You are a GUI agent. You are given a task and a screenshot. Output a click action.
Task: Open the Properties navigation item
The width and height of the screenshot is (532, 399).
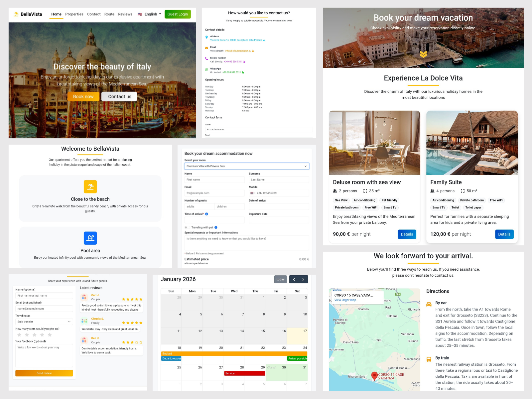pyautogui.click(x=74, y=14)
